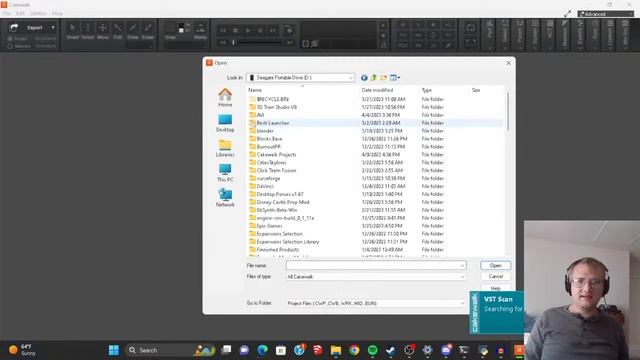Open the Windows Start menu
This screenshot has width=640, height=360.
114,350
